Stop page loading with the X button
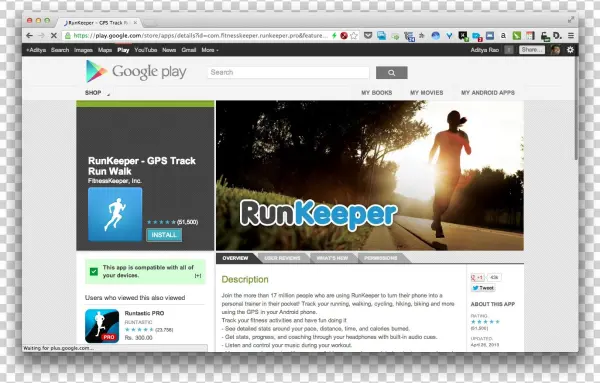Viewport: 600px width, 383px height. pyautogui.click(x=54, y=36)
